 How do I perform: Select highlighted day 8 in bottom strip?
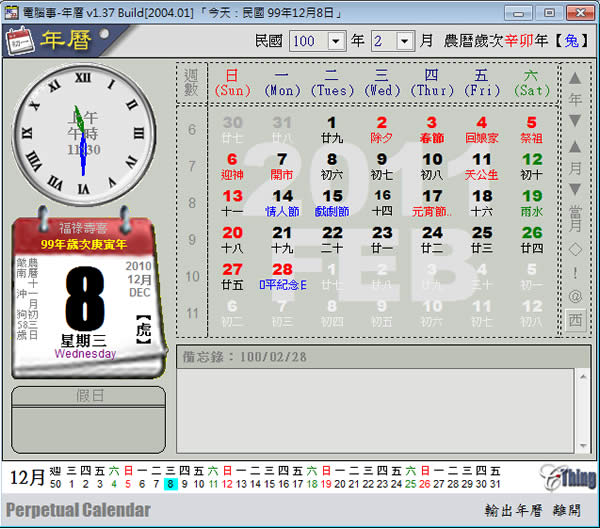(171, 484)
